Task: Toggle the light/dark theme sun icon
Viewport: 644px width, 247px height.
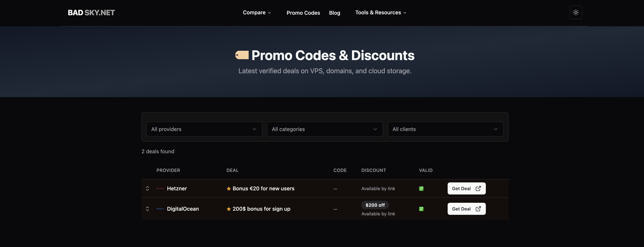Action: (x=576, y=12)
